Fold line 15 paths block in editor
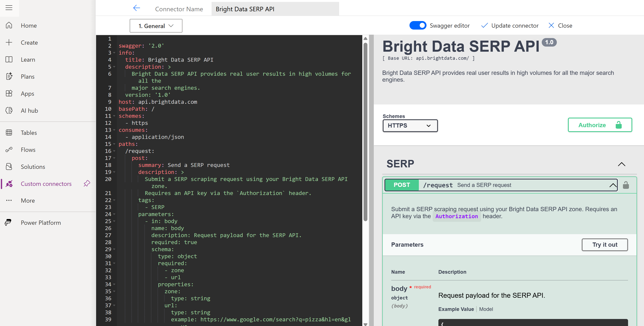 [x=114, y=144]
